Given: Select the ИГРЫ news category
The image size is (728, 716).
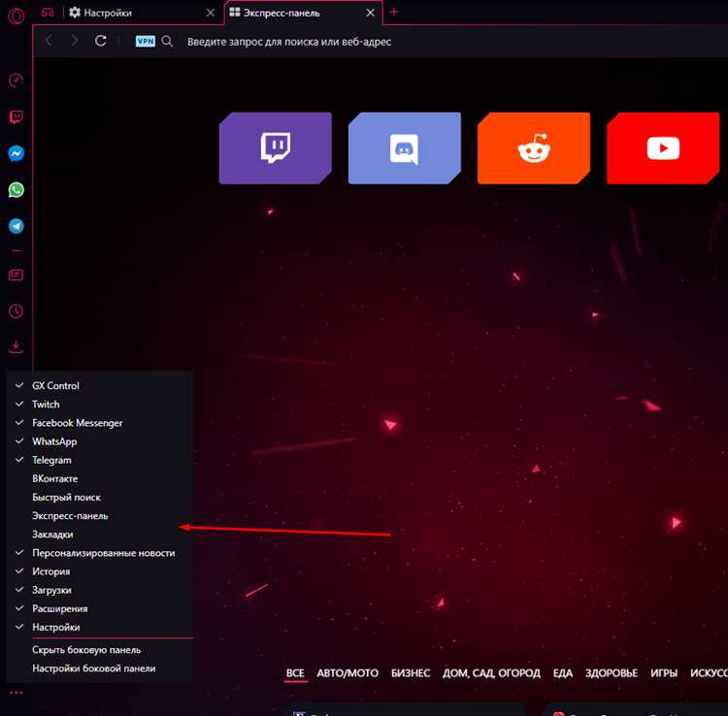Looking at the screenshot, I should point(664,673).
